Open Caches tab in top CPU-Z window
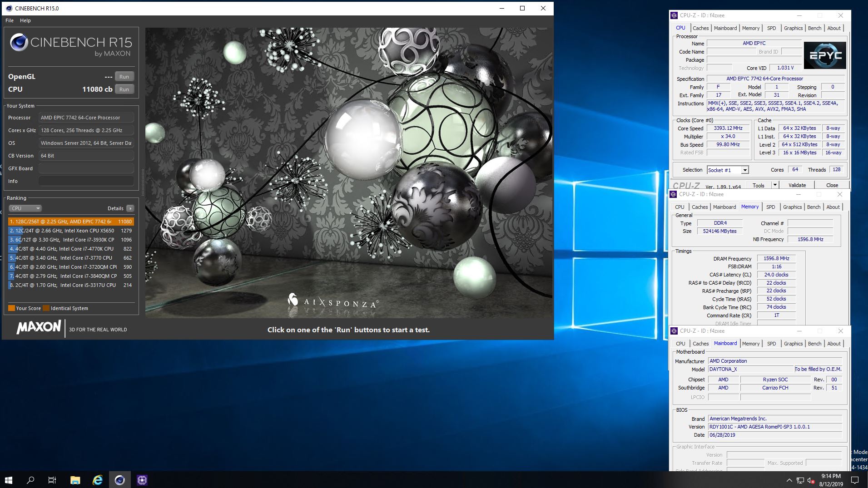868x488 pixels. [x=700, y=28]
